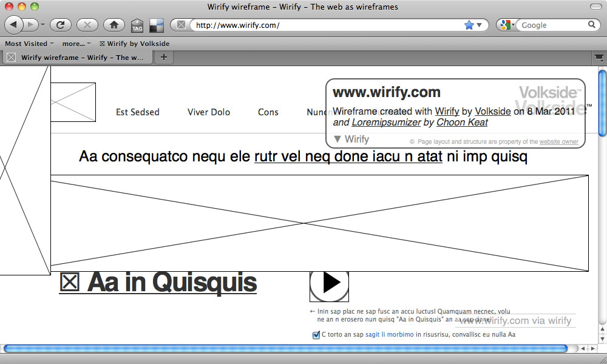Reload the current page
This screenshot has width=607, height=364.
[x=61, y=25]
